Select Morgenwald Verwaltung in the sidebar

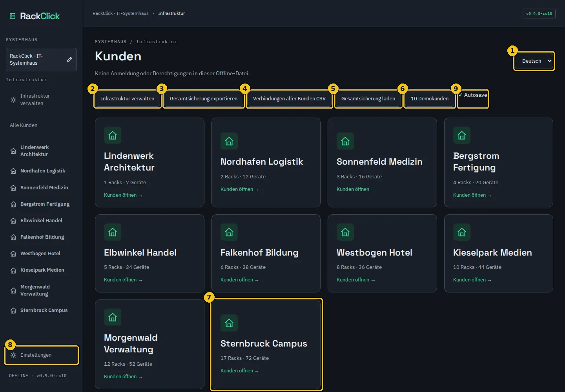coord(41,290)
